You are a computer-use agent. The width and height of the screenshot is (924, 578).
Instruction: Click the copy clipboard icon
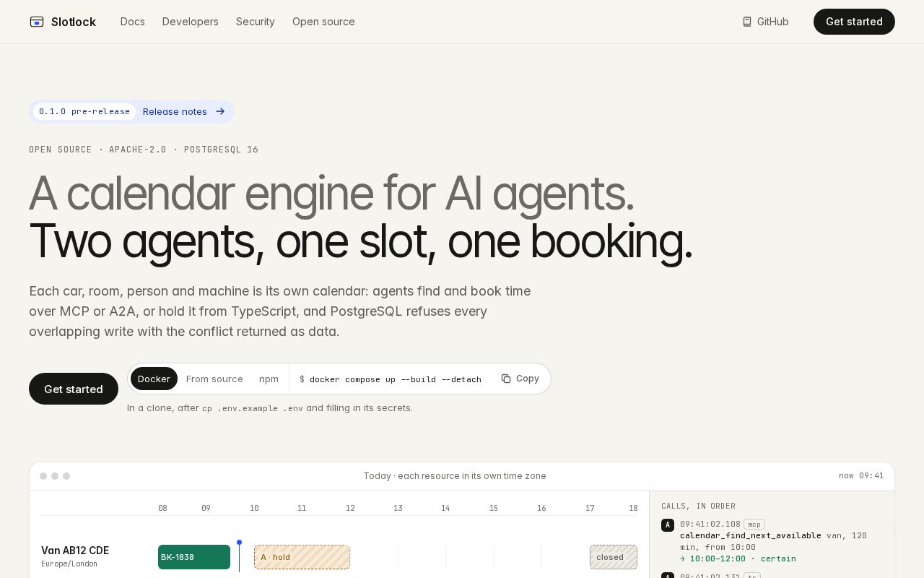click(506, 379)
